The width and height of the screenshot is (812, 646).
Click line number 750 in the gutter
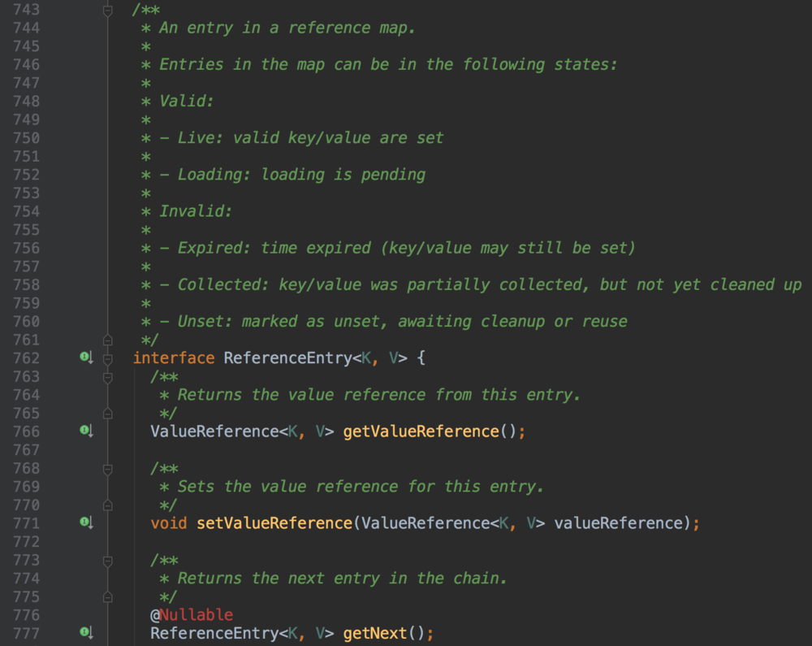[x=26, y=137]
